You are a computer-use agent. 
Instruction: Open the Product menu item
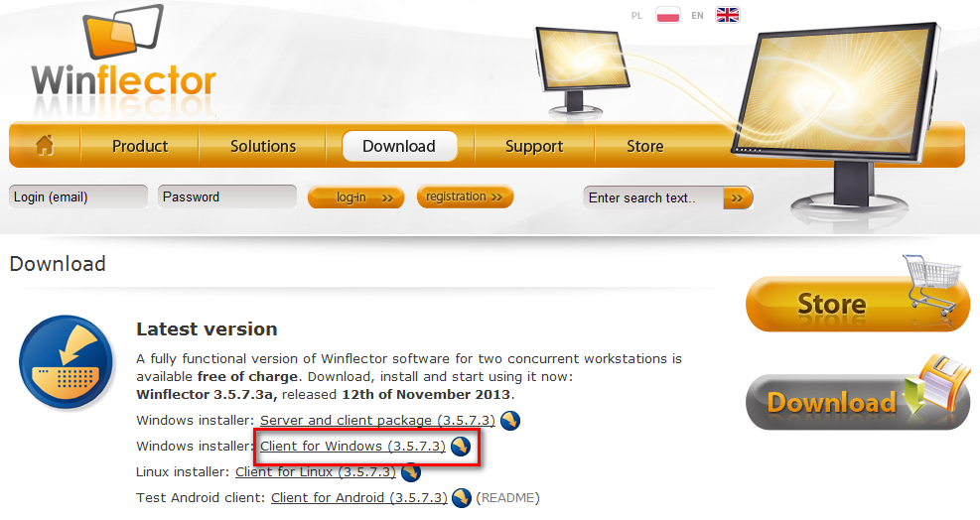[140, 146]
